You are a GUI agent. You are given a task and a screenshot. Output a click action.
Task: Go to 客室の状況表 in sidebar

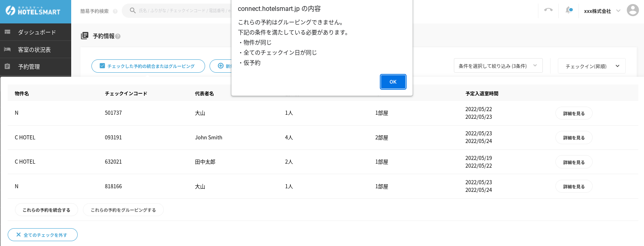pyautogui.click(x=34, y=50)
